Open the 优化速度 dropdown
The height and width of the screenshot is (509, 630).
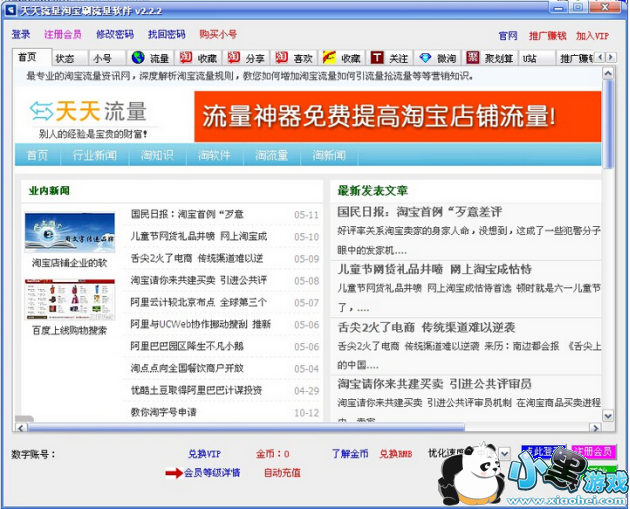[504, 453]
